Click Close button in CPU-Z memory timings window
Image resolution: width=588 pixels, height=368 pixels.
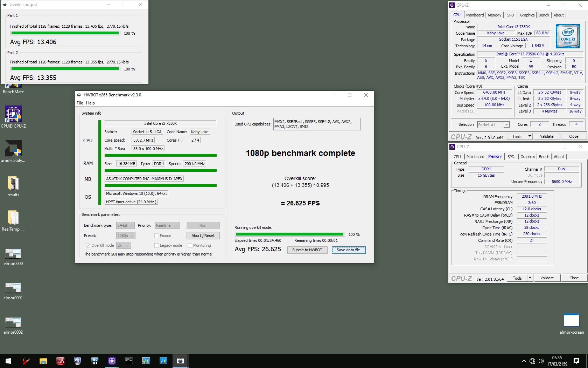point(574,278)
